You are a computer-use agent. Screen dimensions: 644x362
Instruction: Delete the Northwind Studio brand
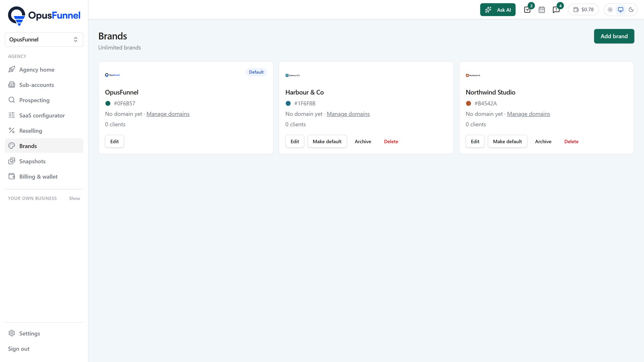(x=571, y=141)
